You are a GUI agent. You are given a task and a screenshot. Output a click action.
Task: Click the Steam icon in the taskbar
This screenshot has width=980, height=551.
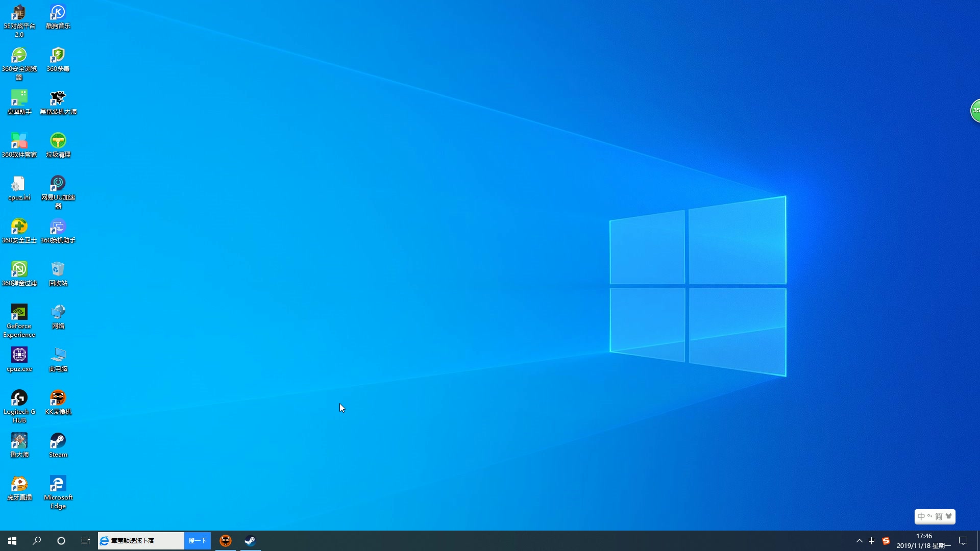click(250, 541)
